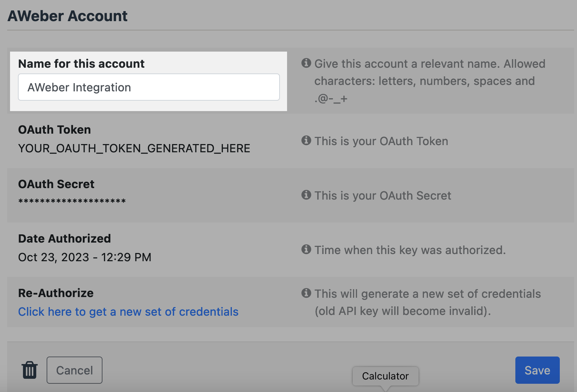Click the info icon for OAuth Secret
This screenshot has width=577, height=392.
[306, 195]
